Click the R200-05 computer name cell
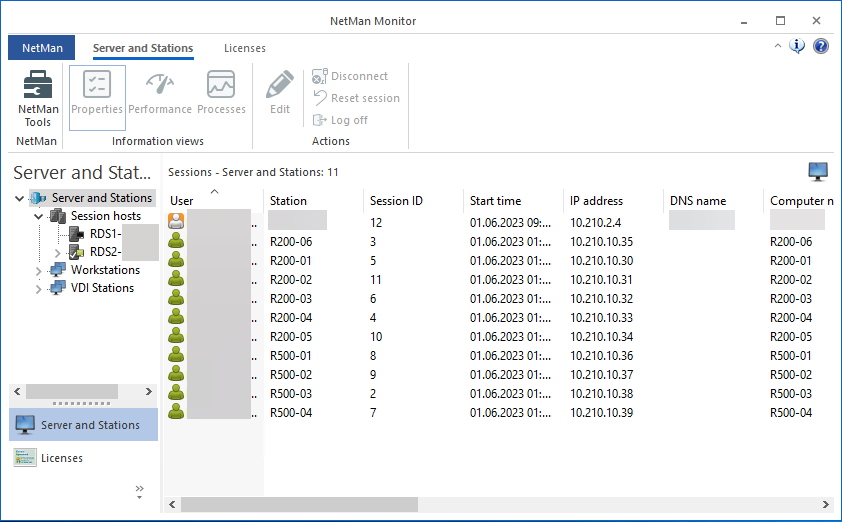Viewport: 842px width, 522px height. tap(791, 337)
